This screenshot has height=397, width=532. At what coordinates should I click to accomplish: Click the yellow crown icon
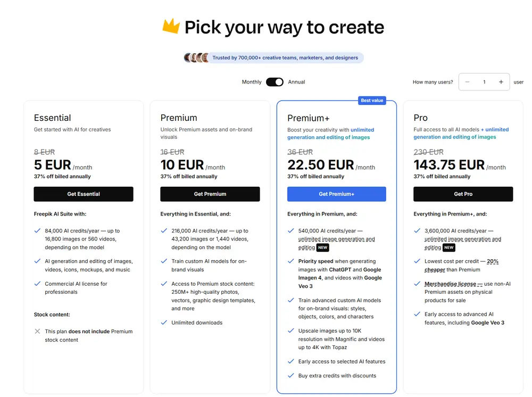pyautogui.click(x=171, y=26)
